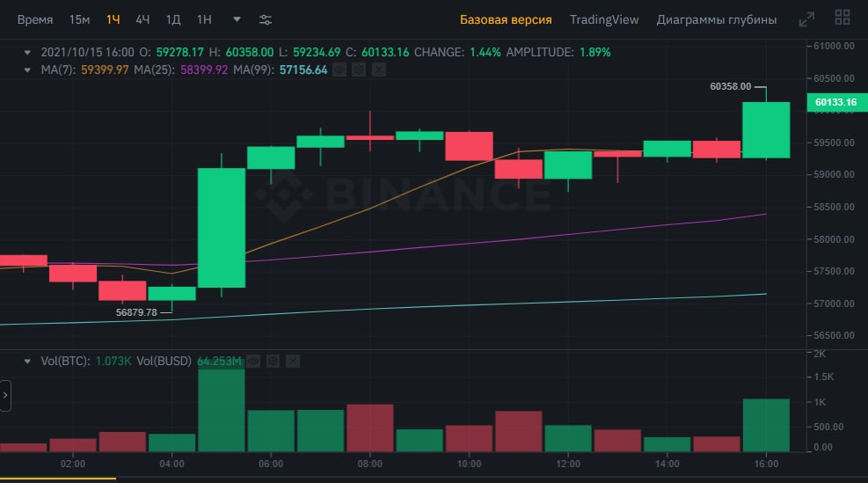Switch to 1Д interval

pos(173,20)
